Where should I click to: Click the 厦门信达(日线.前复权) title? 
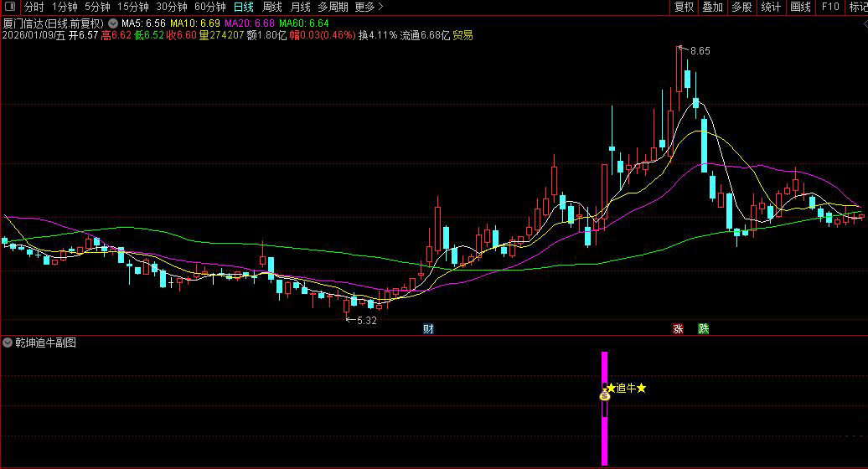point(53,23)
